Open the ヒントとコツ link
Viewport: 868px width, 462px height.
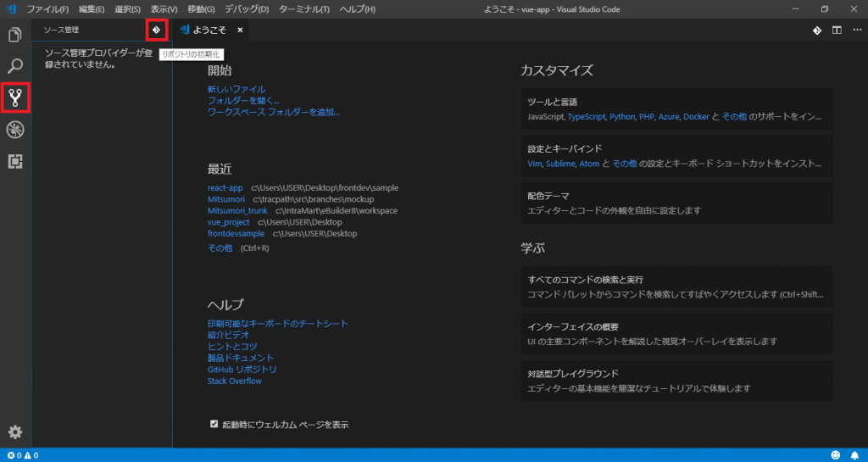(232, 347)
